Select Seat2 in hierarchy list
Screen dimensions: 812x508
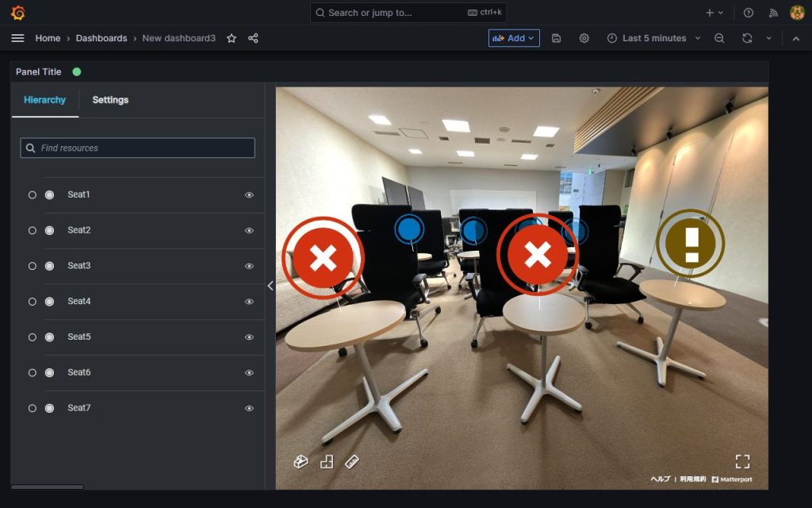[x=79, y=230]
